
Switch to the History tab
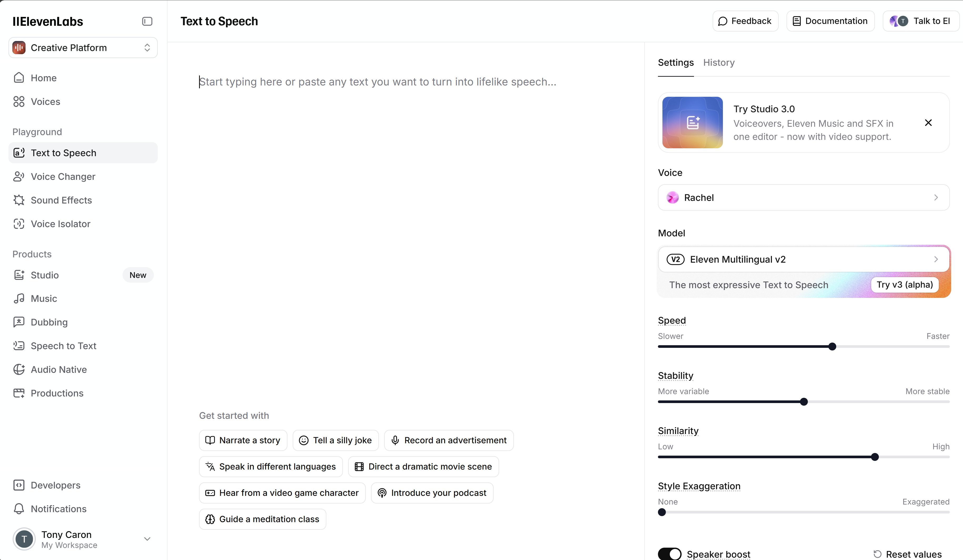(x=719, y=62)
